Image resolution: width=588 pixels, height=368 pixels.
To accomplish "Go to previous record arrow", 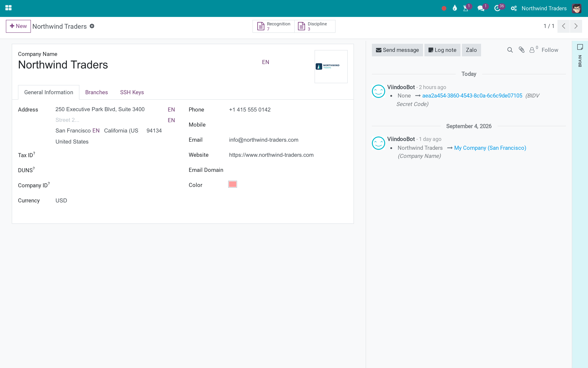I will tap(563, 26).
